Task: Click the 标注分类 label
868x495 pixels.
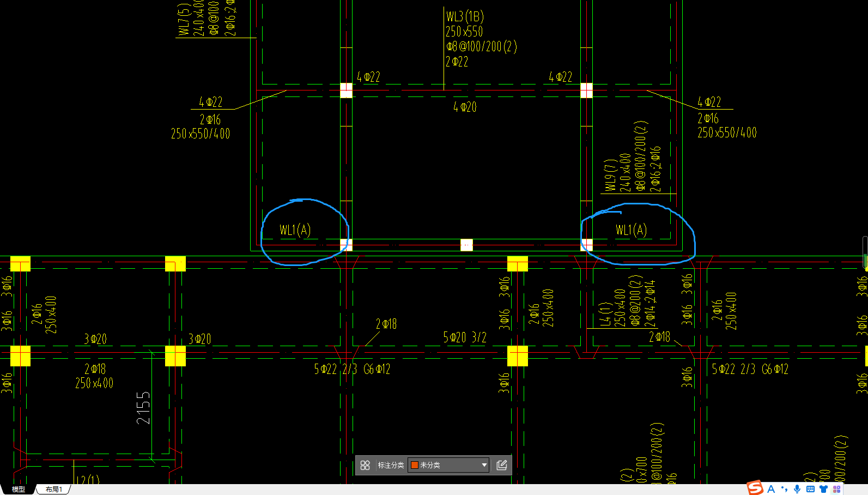Action: [391, 465]
